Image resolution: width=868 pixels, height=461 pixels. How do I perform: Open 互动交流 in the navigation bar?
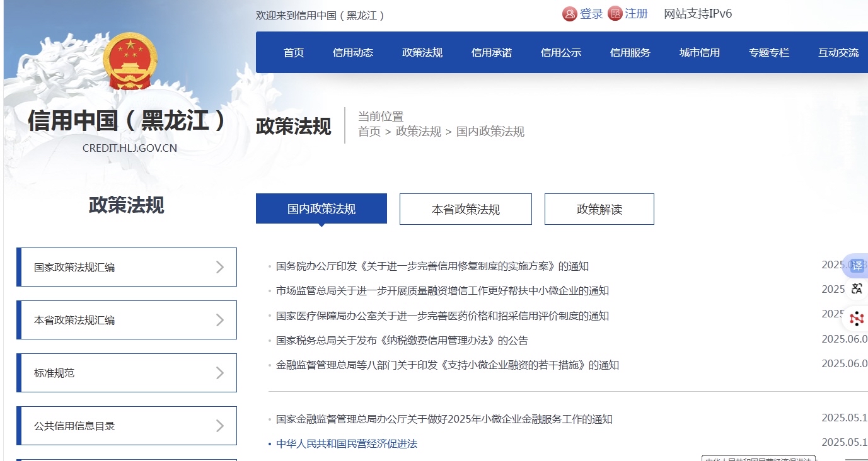tap(838, 53)
